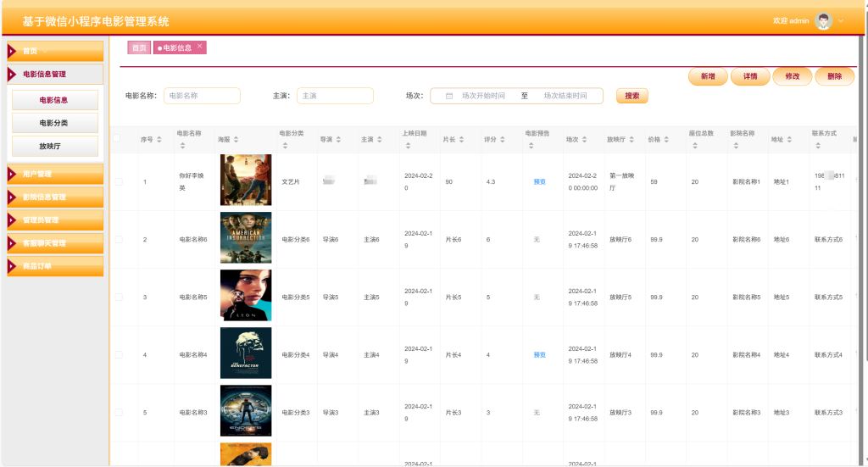Sort by 上映日期 column sort icon
868x467 pixels.
pos(408,146)
